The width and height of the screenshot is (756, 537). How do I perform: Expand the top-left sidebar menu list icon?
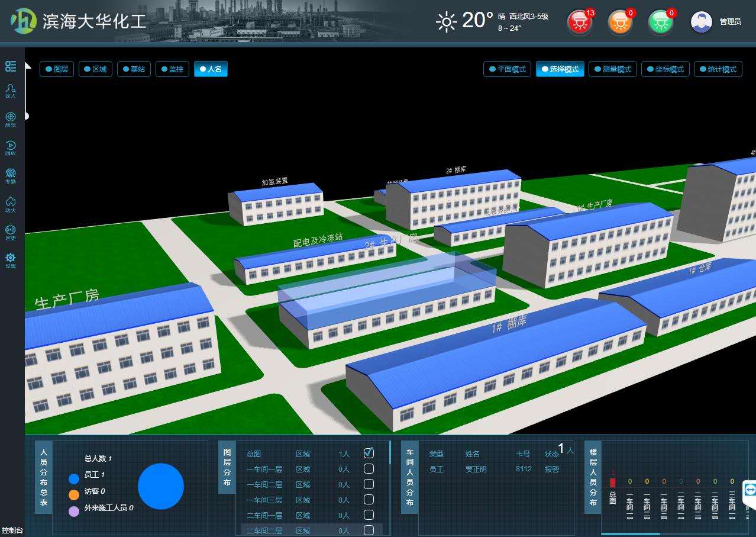click(x=11, y=66)
